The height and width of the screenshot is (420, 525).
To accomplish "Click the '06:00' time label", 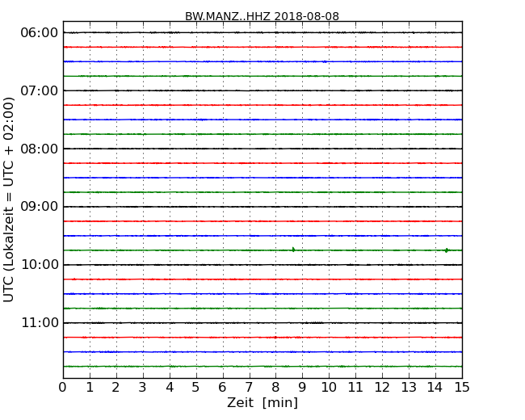I will pyautogui.click(x=40, y=33).
